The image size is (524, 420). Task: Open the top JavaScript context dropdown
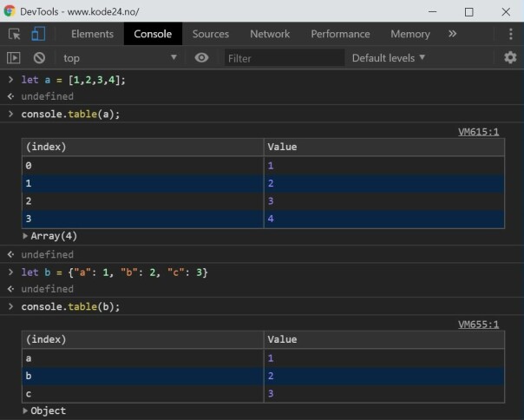(120, 58)
